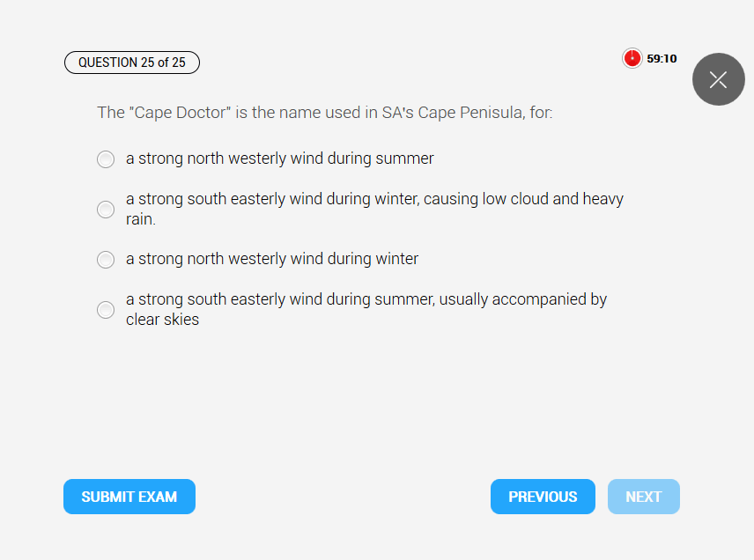Click answer text 'a strong north westerly wind during winter'
754x560 pixels.
(x=271, y=259)
